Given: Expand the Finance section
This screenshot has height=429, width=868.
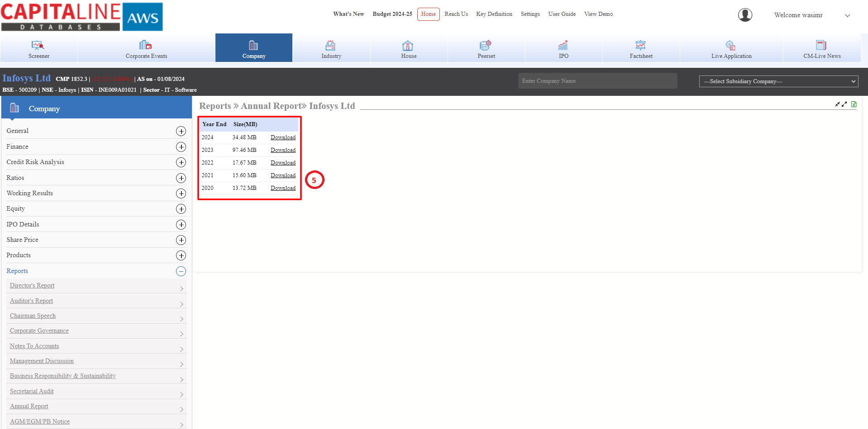Looking at the screenshot, I should tap(181, 147).
